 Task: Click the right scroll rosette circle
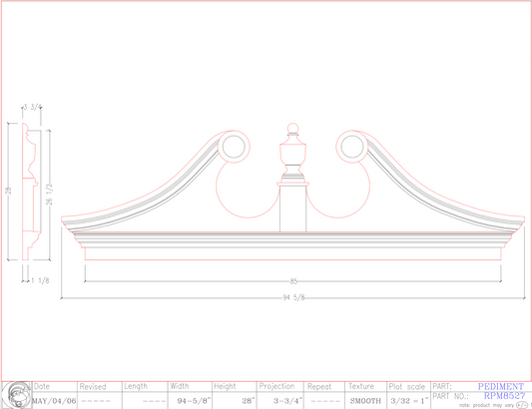tap(352, 147)
